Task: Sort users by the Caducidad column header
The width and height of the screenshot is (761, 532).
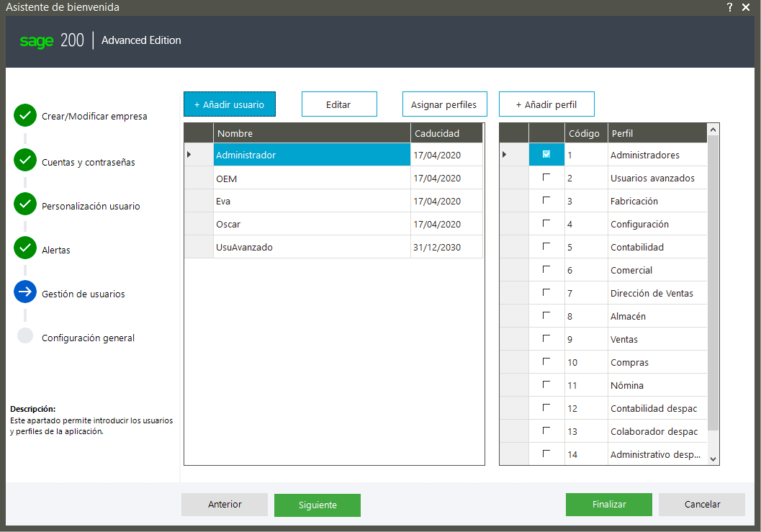Action: 446,133
